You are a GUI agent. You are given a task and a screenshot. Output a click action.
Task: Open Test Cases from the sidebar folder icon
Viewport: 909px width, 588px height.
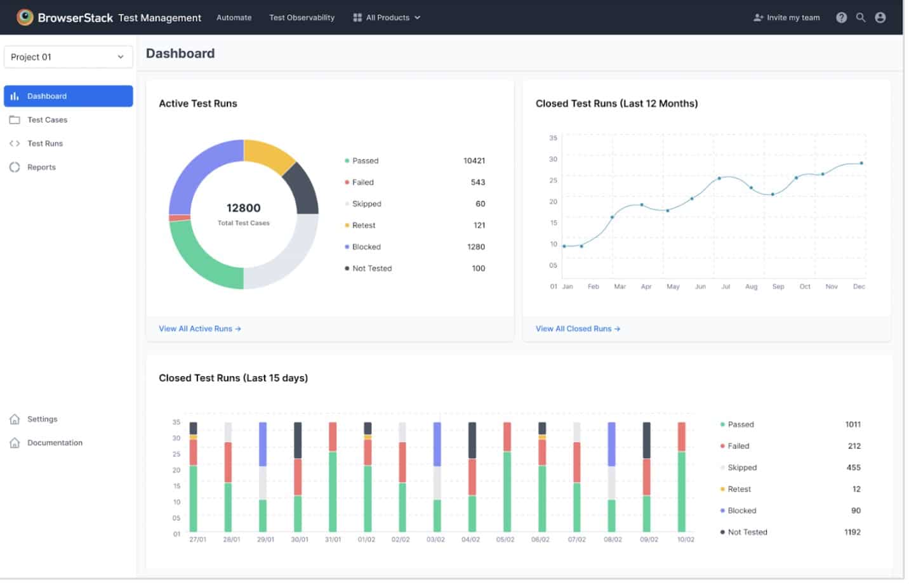point(15,119)
